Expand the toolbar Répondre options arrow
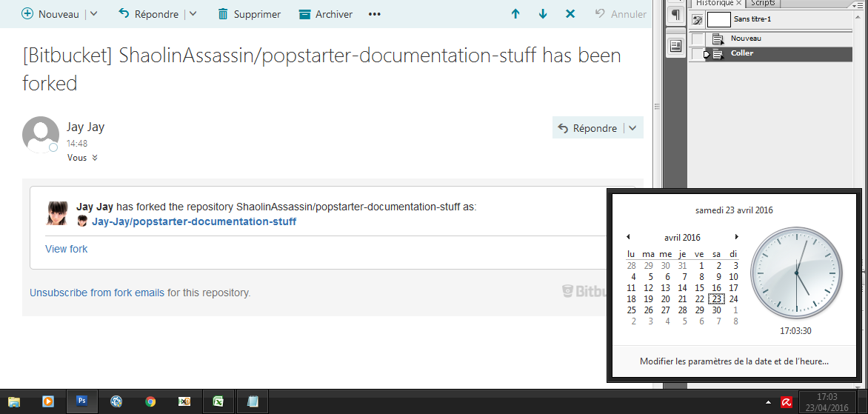The width and height of the screenshot is (868, 414). [193, 14]
